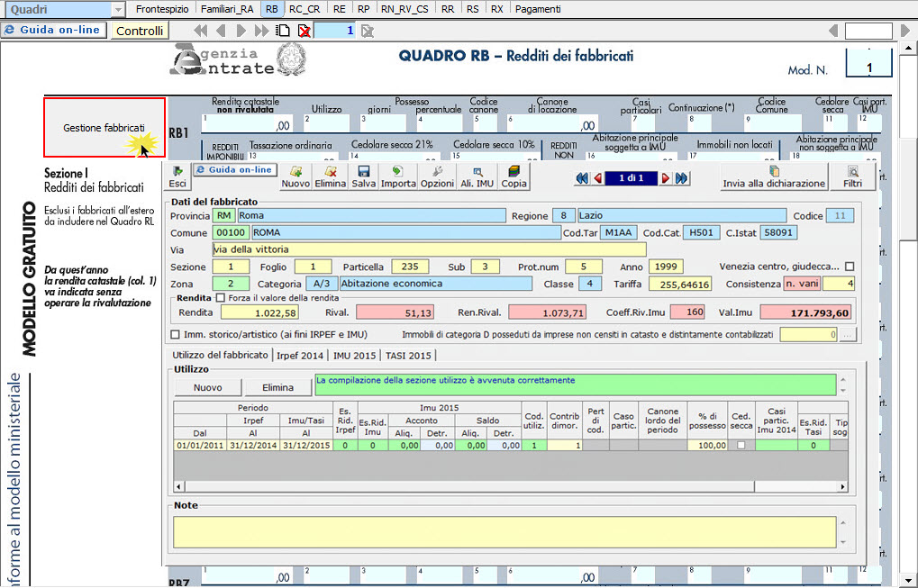This screenshot has height=588, width=918.
Task: Select the Provincia code field RM
Action: [x=223, y=216]
